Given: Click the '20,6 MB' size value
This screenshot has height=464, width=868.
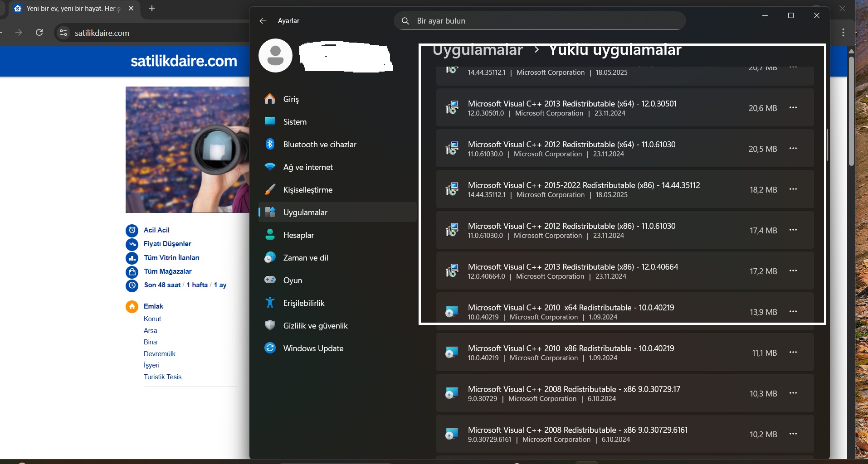Looking at the screenshot, I should click(x=763, y=108).
